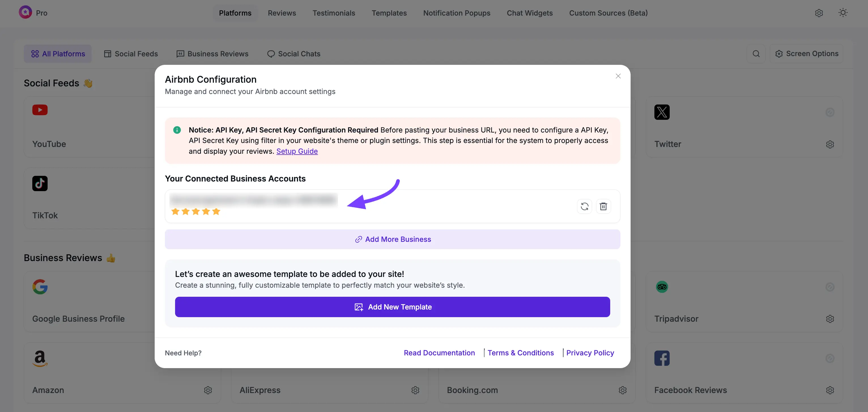
Task: Delete the connected Airbnb business account
Action: (x=603, y=206)
